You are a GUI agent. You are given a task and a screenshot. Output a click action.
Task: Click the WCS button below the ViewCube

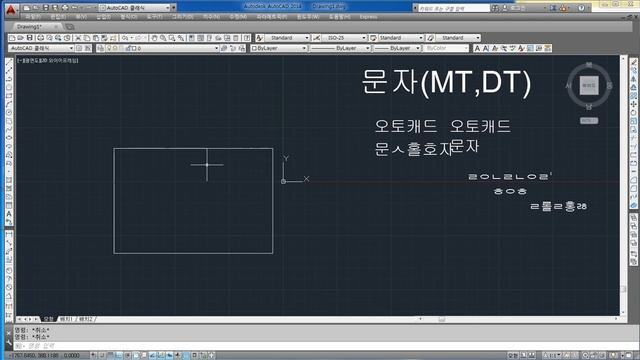589,121
